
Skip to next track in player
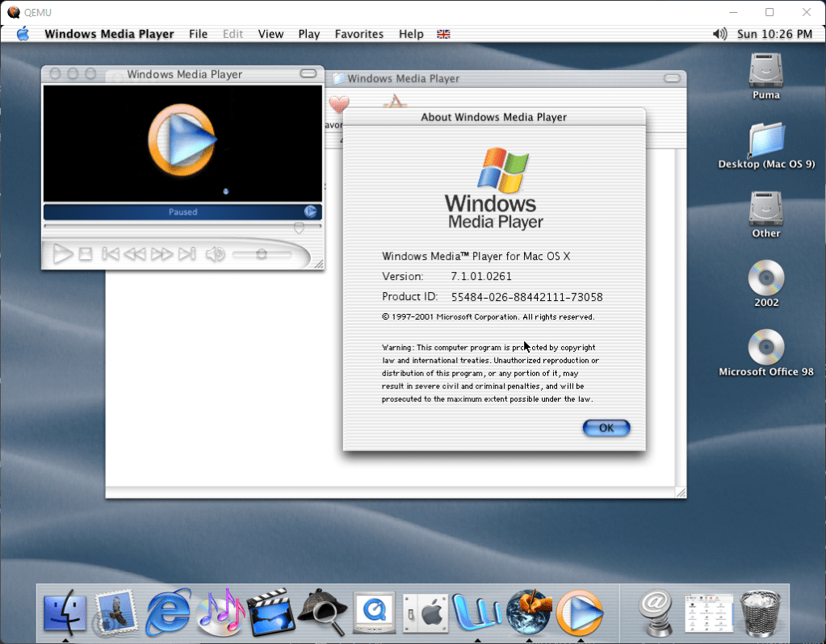(187, 255)
